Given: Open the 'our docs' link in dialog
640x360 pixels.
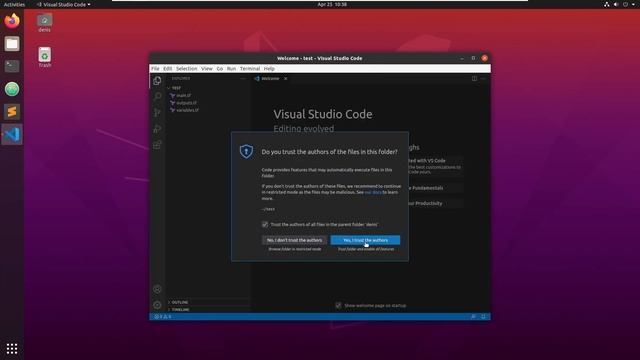Looking at the screenshot, I should click(373, 192).
